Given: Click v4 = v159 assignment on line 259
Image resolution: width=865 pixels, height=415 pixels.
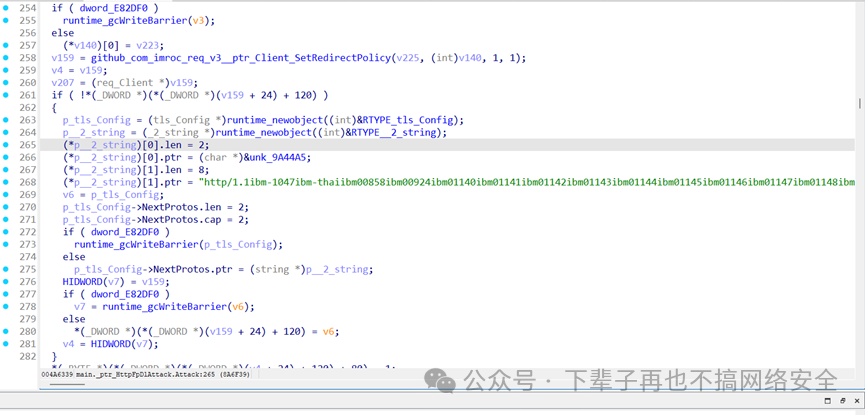Looking at the screenshot, I should click(x=80, y=71).
